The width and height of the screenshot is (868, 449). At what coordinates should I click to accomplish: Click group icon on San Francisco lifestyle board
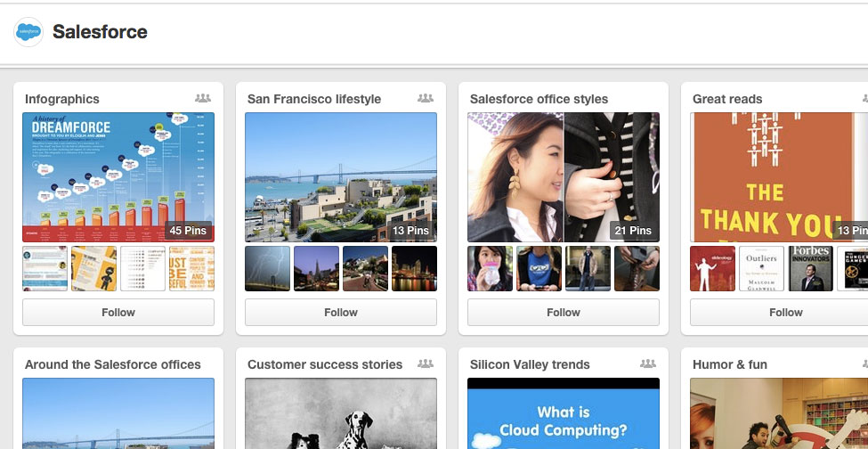click(x=426, y=99)
